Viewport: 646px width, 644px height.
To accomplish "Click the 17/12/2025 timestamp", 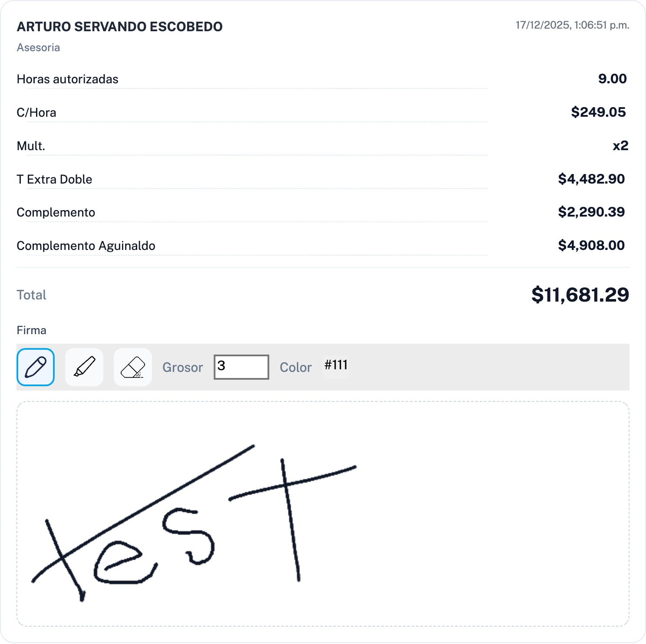I will click(572, 25).
